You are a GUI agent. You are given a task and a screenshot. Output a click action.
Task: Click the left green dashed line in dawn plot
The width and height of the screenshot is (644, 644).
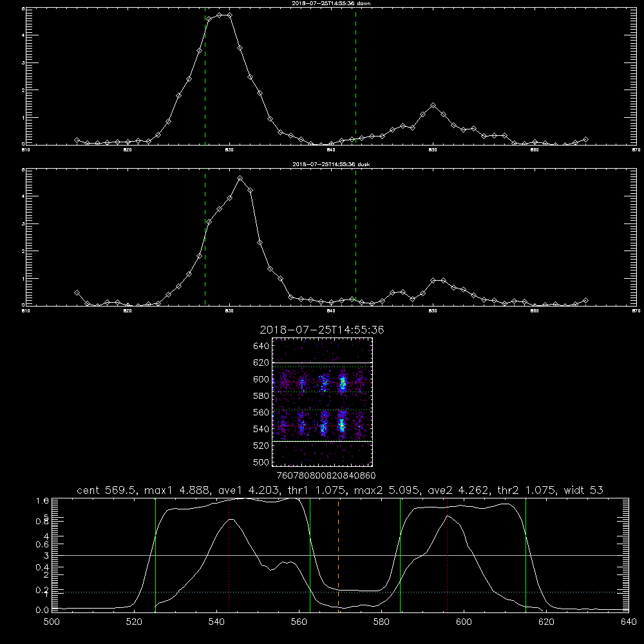(205, 76)
